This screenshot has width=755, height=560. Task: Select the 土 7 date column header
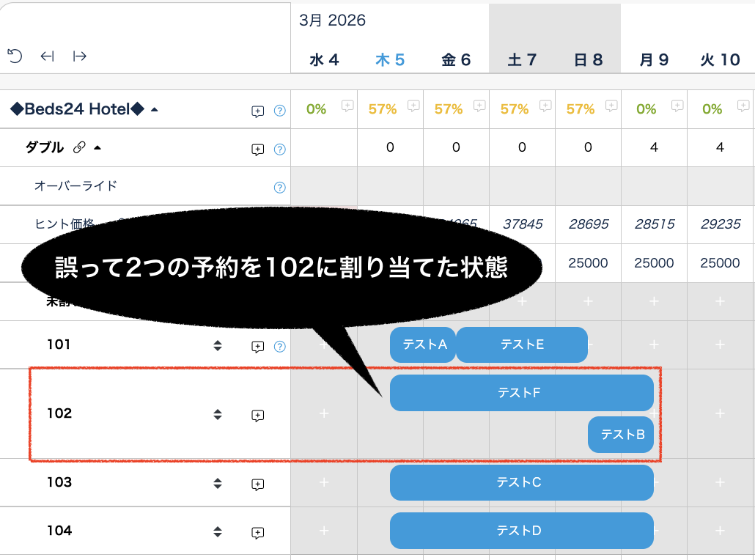522,60
